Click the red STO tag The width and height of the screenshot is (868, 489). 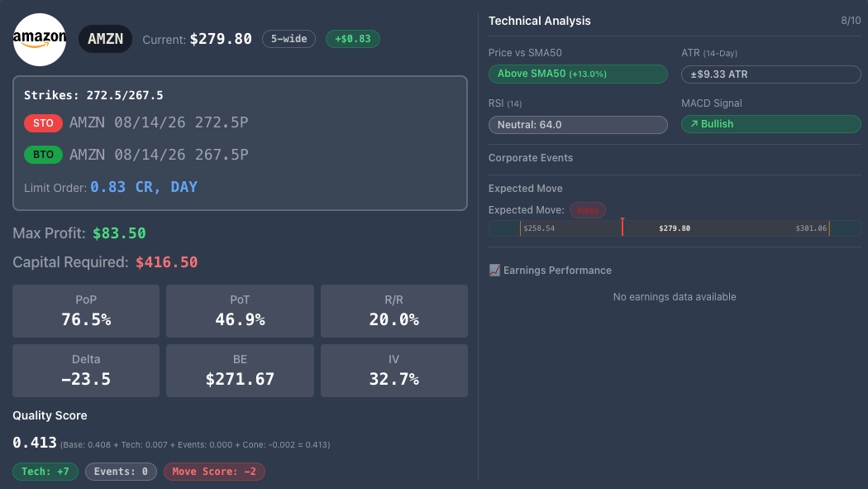[43, 123]
